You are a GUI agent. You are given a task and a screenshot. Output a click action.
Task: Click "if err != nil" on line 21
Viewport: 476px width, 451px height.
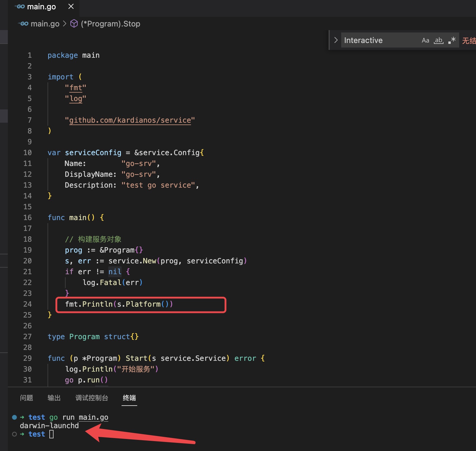point(93,272)
